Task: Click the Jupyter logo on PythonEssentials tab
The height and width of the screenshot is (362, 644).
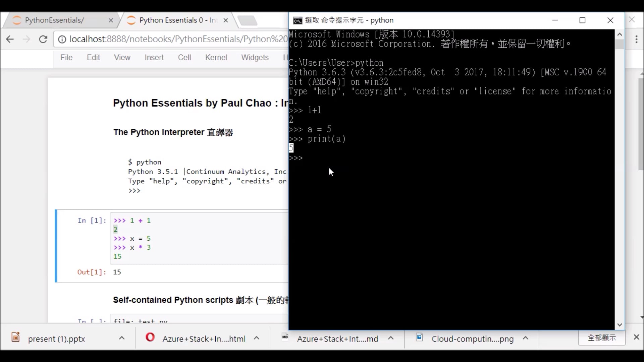Action: [x=16, y=20]
